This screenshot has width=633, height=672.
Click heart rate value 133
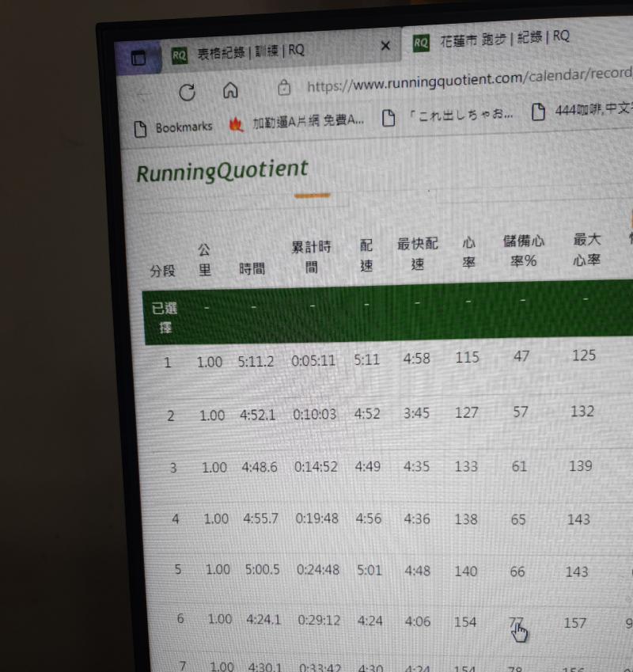[x=466, y=466]
